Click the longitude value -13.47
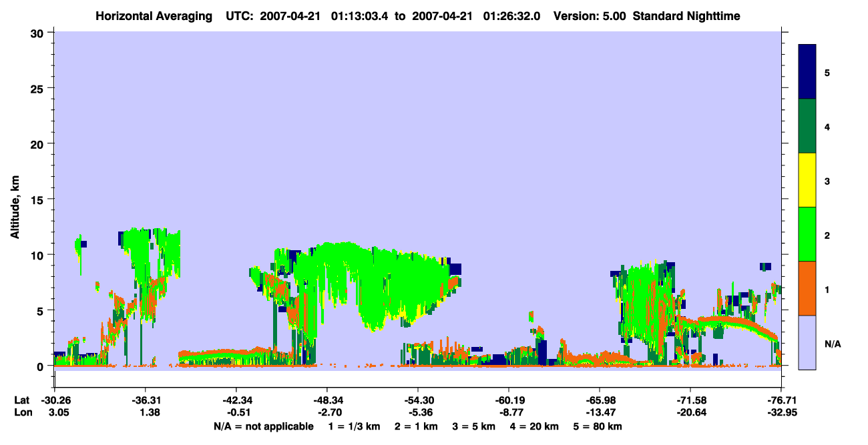 point(600,413)
